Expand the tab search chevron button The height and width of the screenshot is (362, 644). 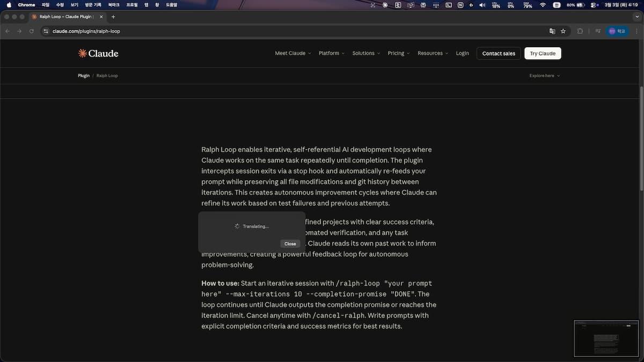tap(636, 17)
